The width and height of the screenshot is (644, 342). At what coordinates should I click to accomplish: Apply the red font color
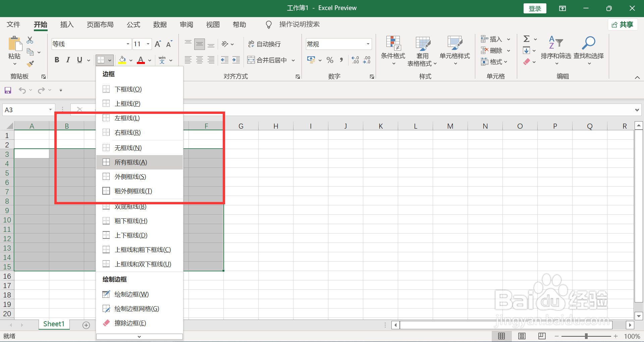coord(141,60)
